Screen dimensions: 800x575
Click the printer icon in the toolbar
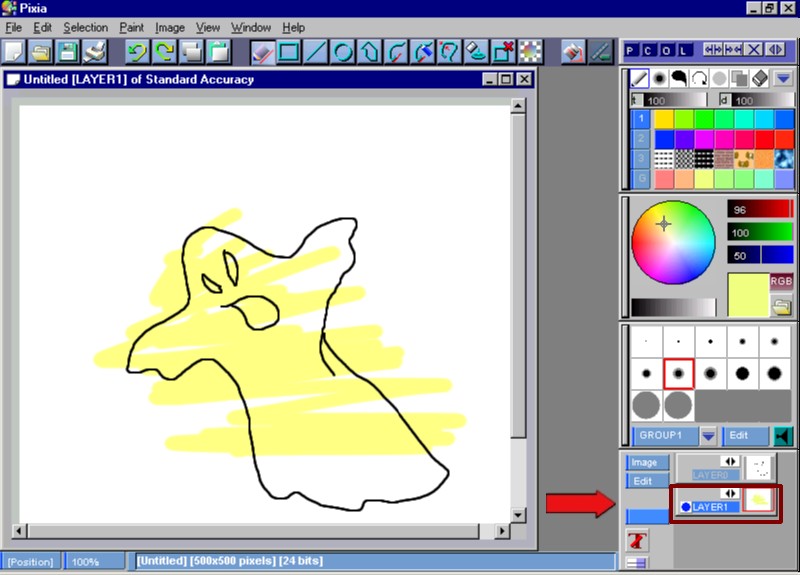point(94,51)
